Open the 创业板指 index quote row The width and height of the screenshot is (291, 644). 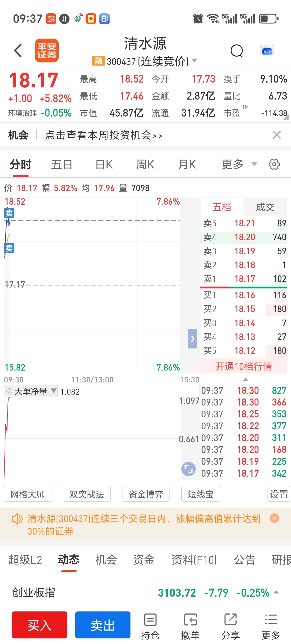coord(145,593)
